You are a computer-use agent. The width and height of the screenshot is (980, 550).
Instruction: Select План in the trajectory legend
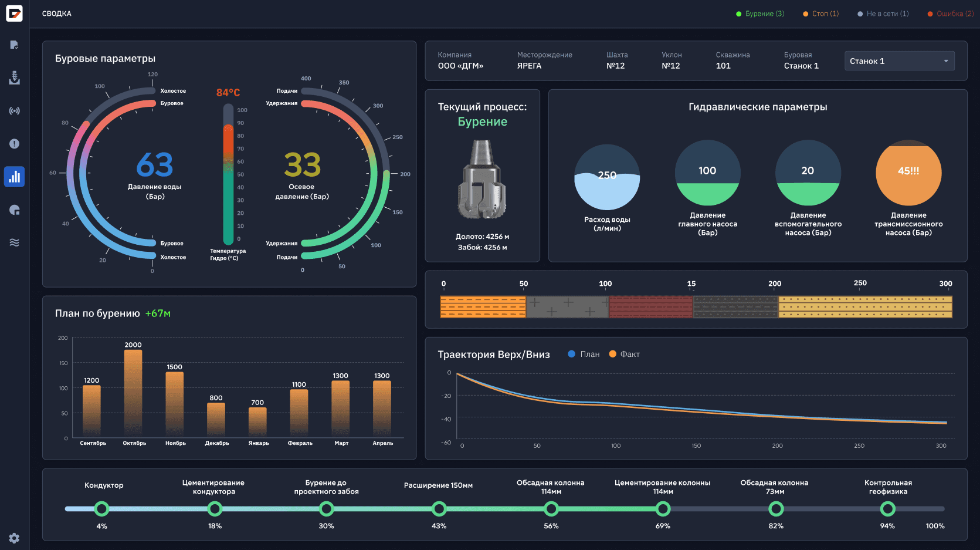tap(583, 354)
